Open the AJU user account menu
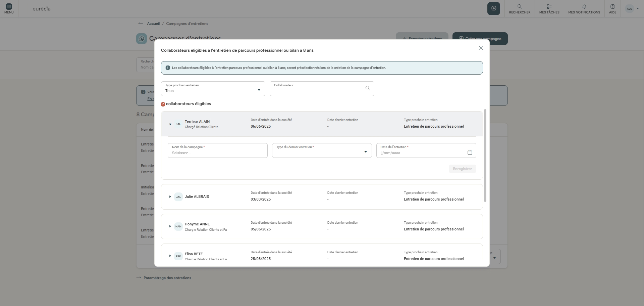 [632, 9]
